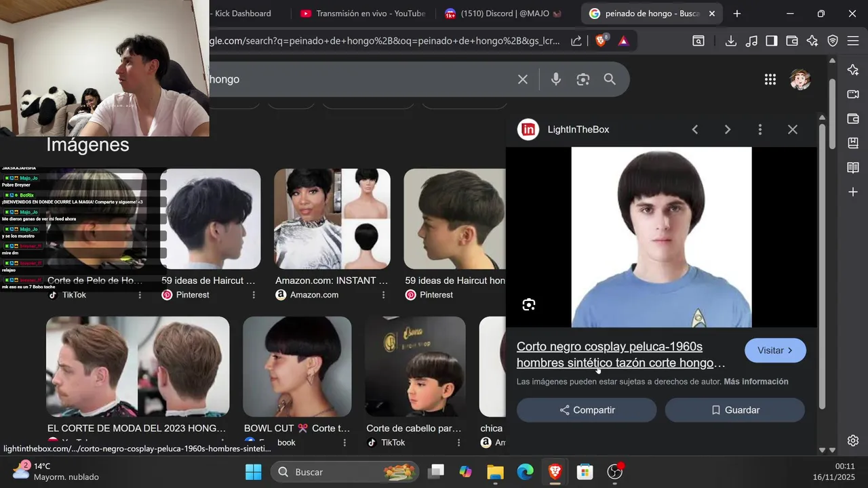
Task: Open File Explorer from the taskbar
Action: point(495,472)
